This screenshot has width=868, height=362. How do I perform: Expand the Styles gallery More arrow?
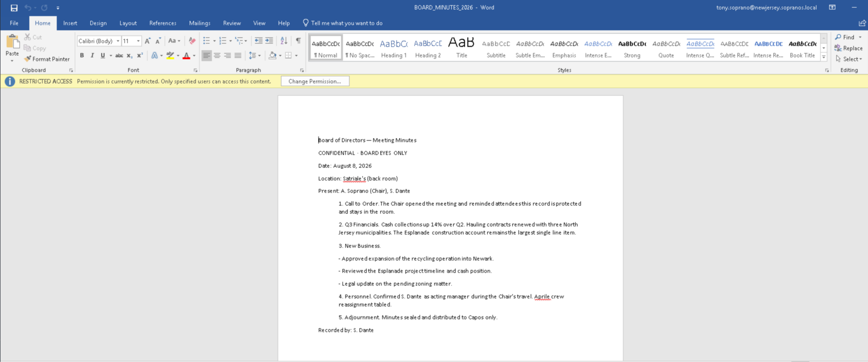coord(824,57)
